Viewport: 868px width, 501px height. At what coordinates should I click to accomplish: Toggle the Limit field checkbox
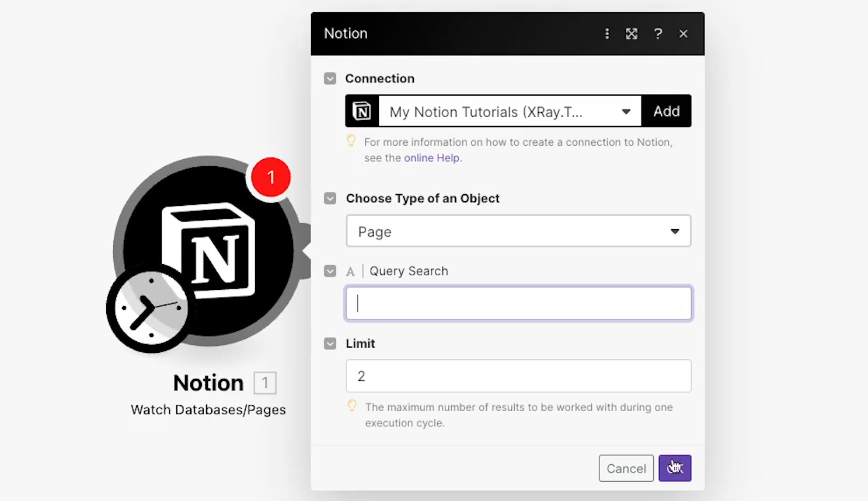330,344
